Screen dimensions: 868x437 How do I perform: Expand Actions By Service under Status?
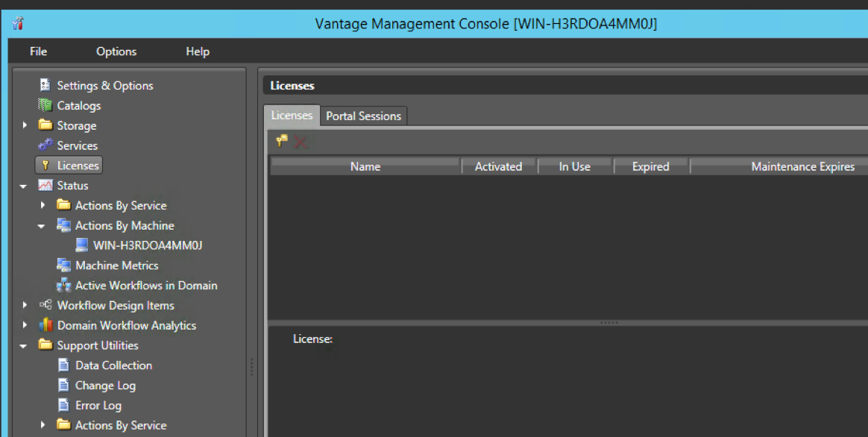coord(43,206)
